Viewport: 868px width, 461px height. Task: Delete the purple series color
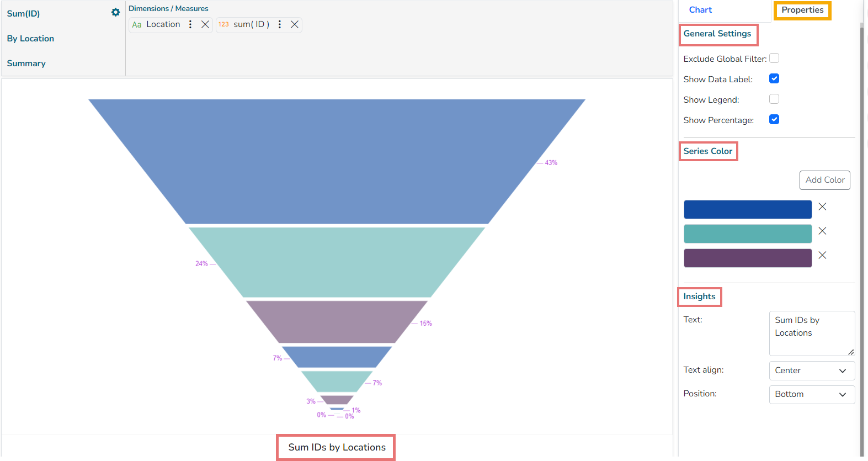pyautogui.click(x=822, y=255)
